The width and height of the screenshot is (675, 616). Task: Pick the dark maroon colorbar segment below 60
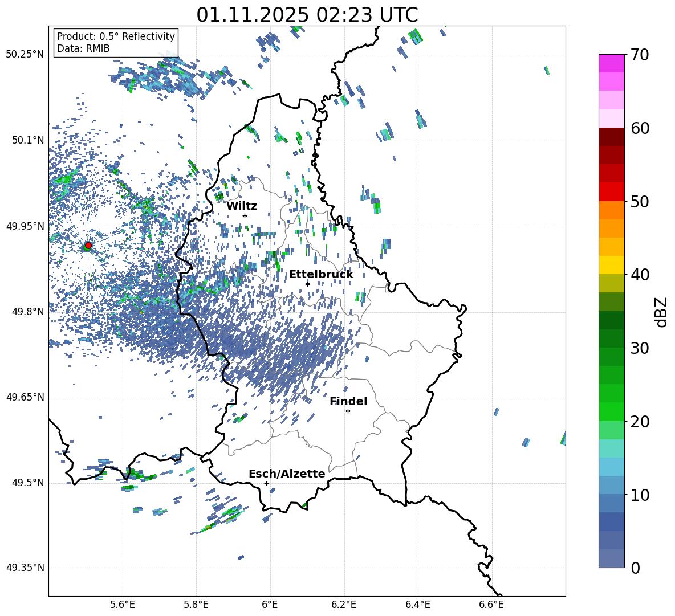point(611,137)
